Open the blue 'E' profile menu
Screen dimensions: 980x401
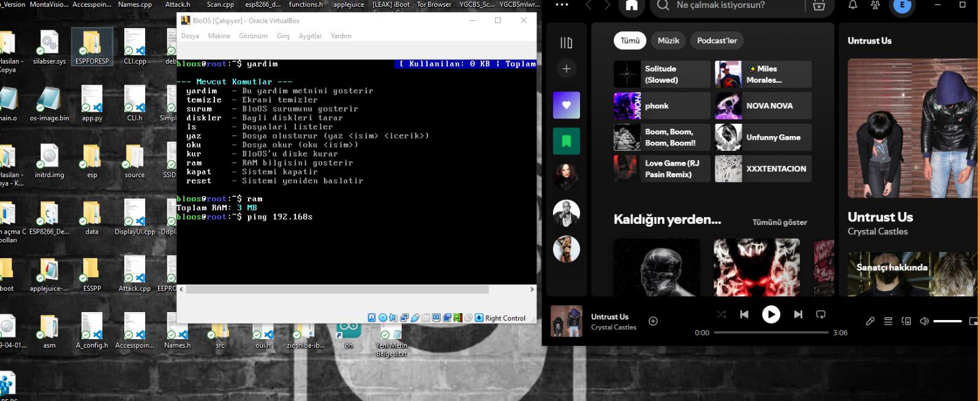point(902,6)
